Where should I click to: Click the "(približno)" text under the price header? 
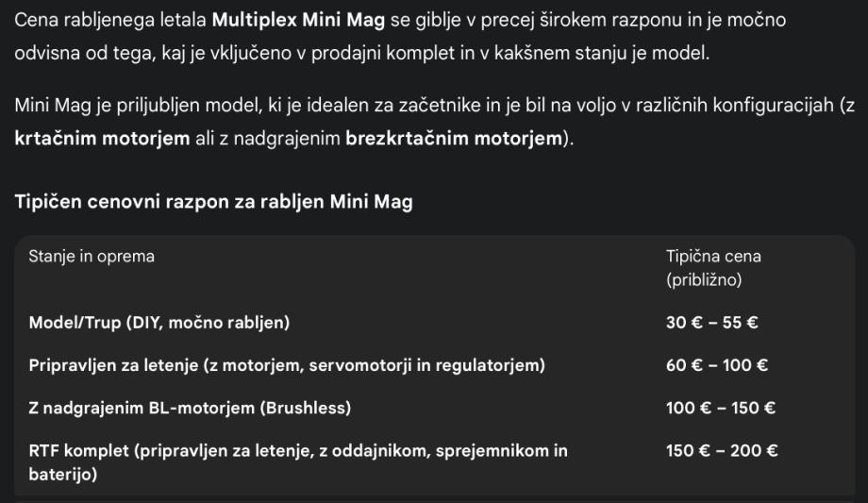click(x=705, y=281)
